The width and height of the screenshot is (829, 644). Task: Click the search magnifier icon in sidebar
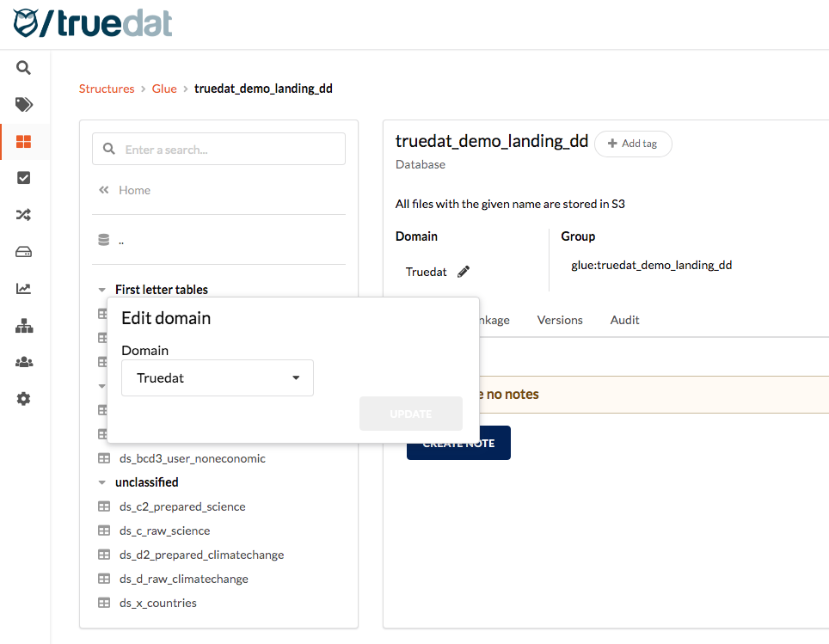click(x=24, y=68)
